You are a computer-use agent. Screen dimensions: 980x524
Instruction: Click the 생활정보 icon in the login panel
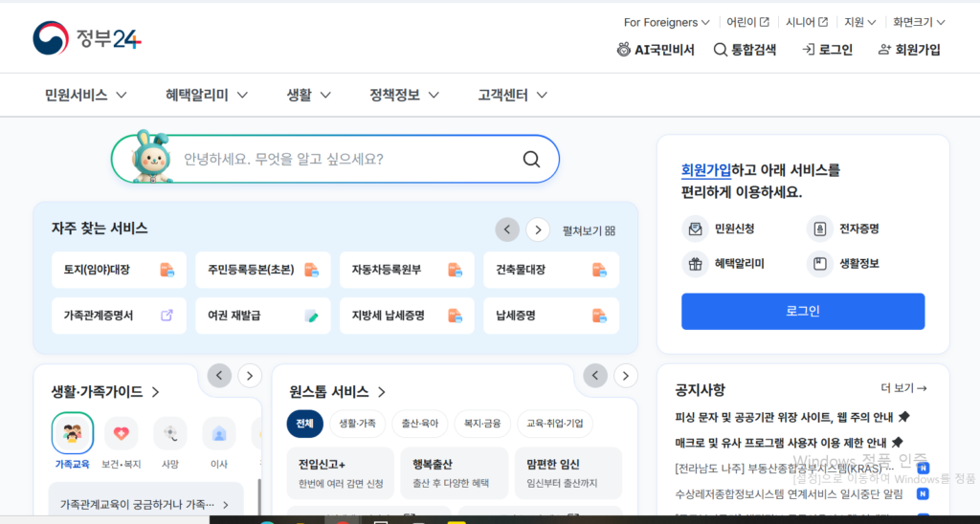pos(819,264)
